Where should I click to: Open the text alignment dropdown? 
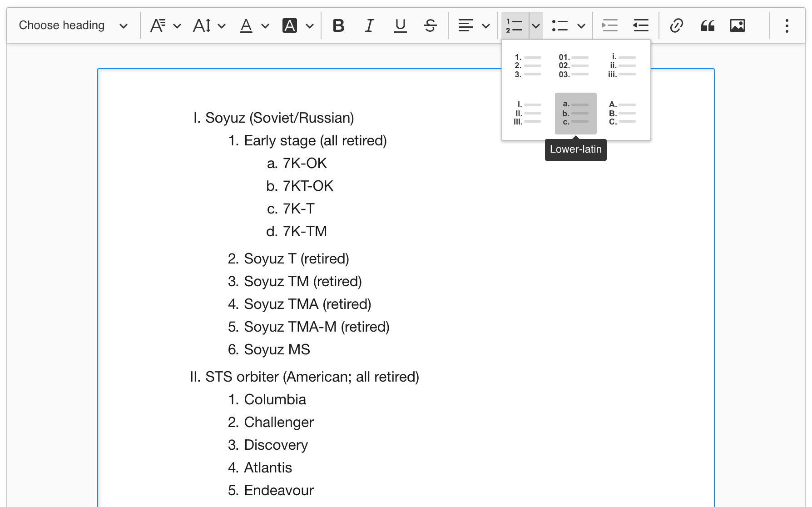tap(474, 25)
